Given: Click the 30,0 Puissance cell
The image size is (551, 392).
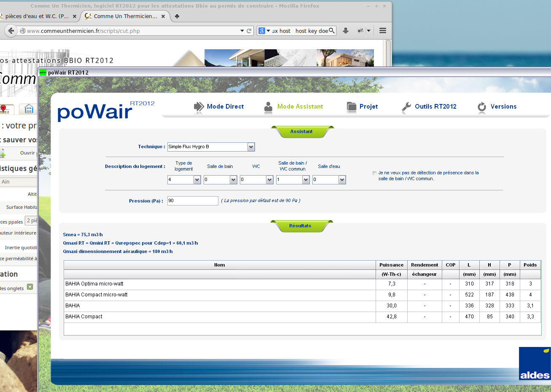Looking at the screenshot, I should click(392, 306).
